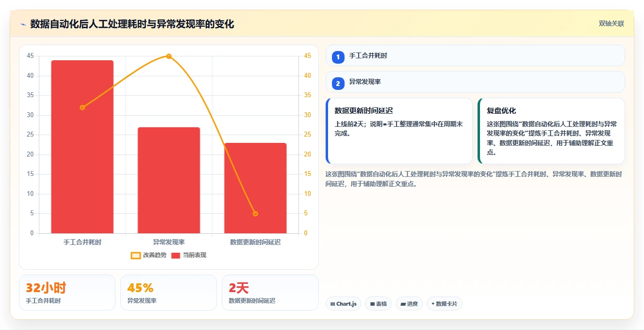The height and width of the screenshot is (330, 644).
Task: Click the 32小时 stat card
Action: click(67, 293)
